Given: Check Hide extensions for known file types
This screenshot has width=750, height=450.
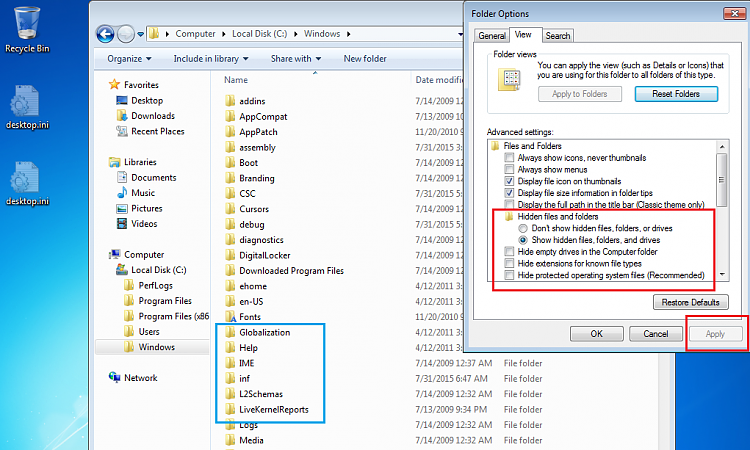Looking at the screenshot, I should pos(509,263).
